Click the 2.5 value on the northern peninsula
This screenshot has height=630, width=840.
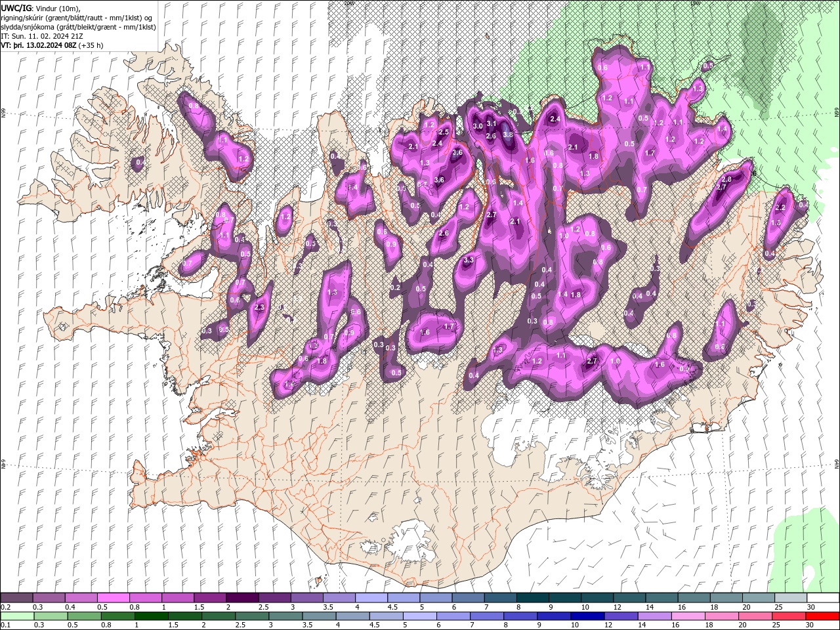(444, 133)
